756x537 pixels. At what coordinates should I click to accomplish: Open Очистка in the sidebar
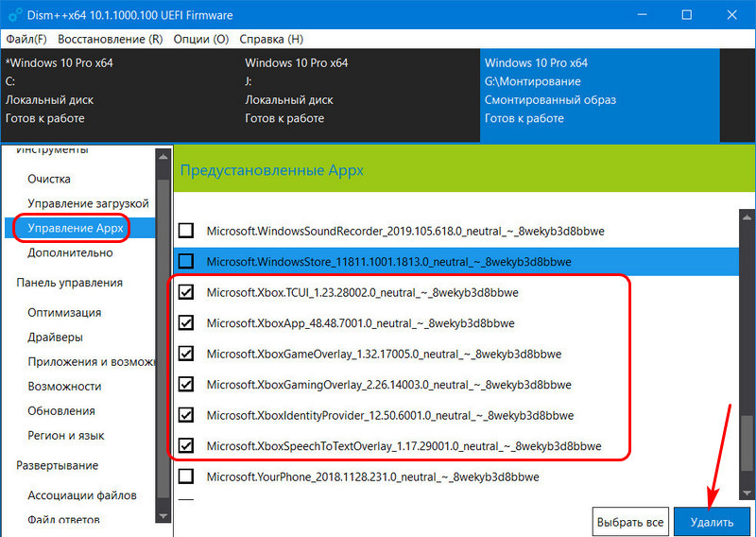point(49,179)
